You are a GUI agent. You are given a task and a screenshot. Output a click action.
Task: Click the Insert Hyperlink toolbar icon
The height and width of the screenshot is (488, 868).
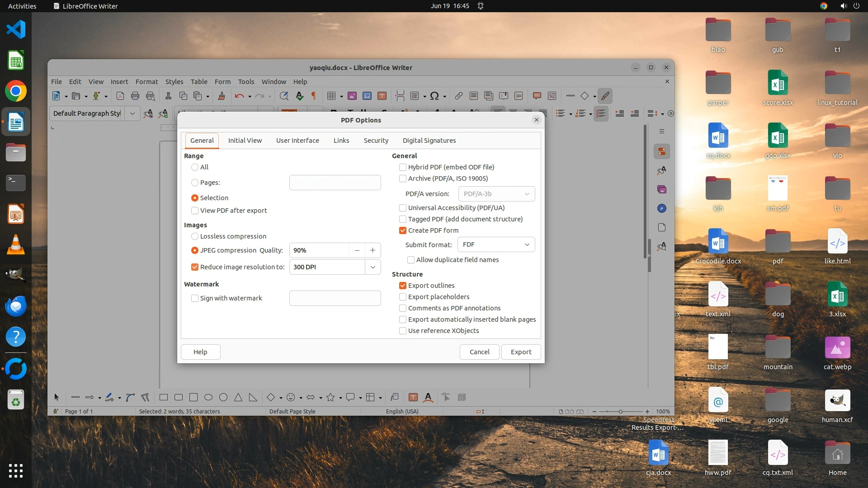coord(458,96)
